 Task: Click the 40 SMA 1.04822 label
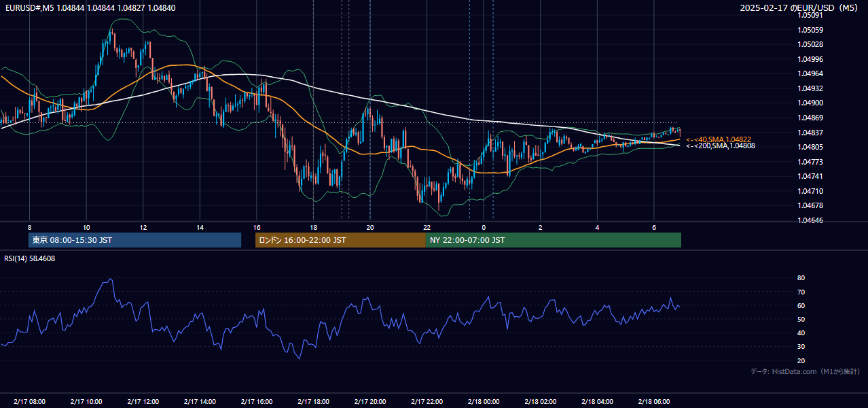click(x=718, y=139)
